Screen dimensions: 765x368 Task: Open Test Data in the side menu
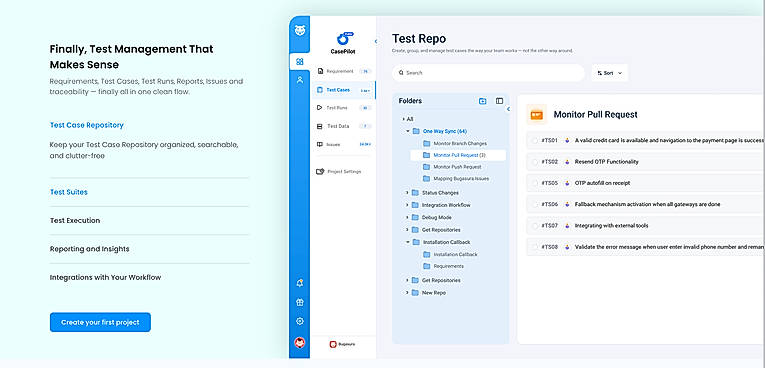343,126
